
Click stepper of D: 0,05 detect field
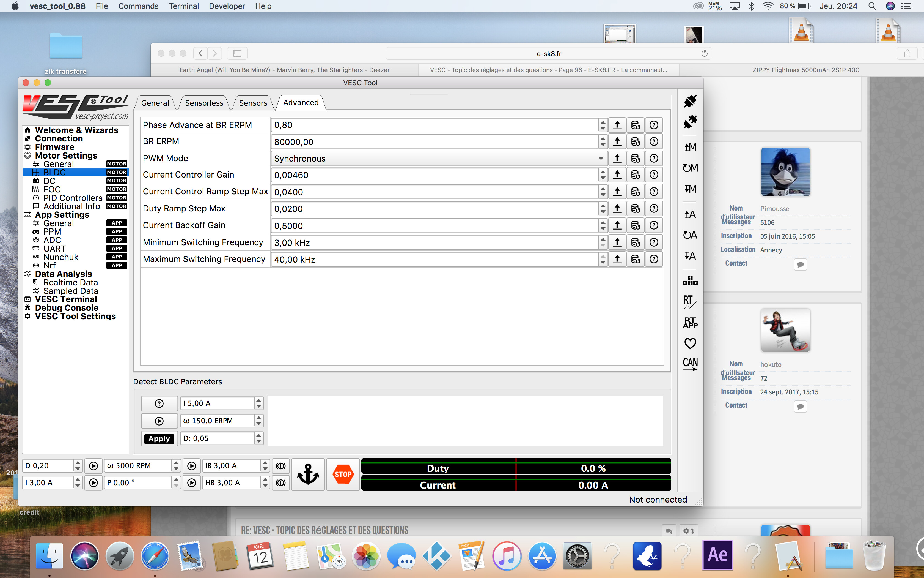259,438
